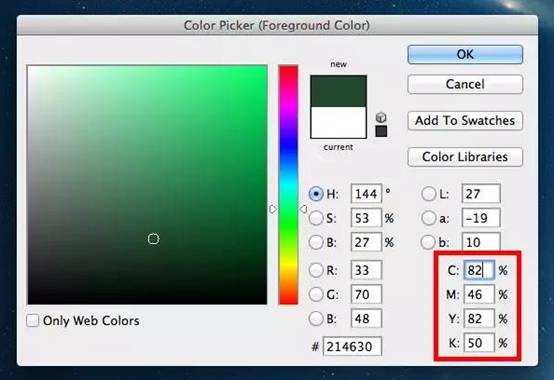Click the new color swatch preview

pyautogui.click(x=338, y=91)
